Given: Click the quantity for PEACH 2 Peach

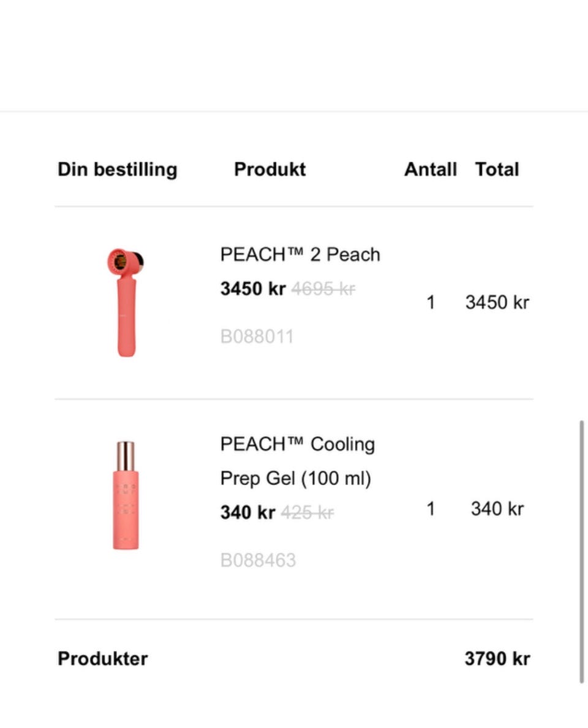Looking at the screenshot, I should [x=431, y=302].
